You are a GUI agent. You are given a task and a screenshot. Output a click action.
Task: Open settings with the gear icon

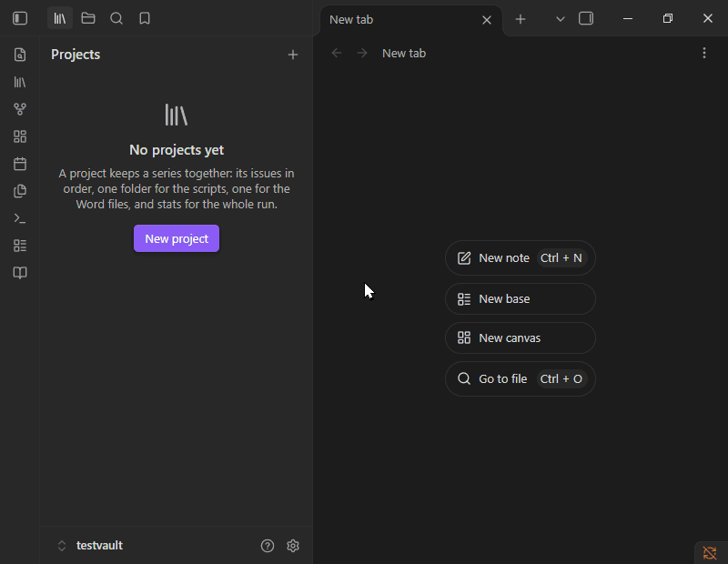pos(293,546)
